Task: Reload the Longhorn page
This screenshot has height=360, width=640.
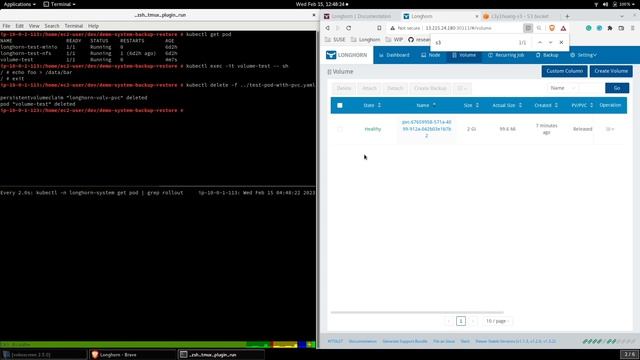Action: (x=349, y=28)
